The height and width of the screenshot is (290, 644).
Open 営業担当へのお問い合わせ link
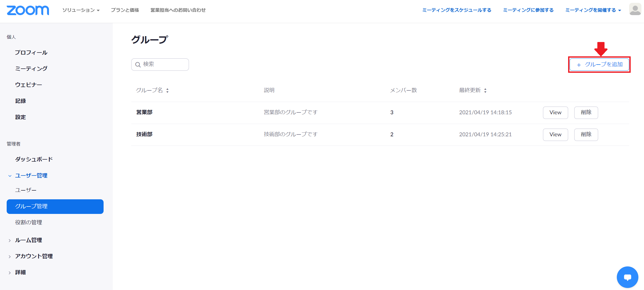[x=178, y=10]
